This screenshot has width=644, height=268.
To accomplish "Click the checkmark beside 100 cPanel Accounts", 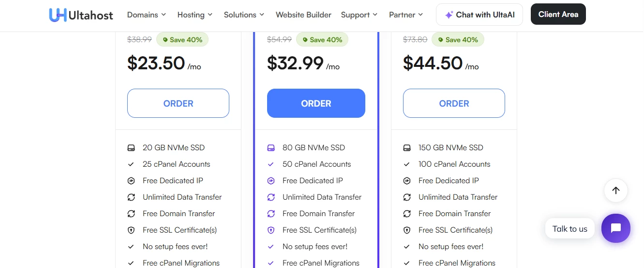I will [407, 164].
